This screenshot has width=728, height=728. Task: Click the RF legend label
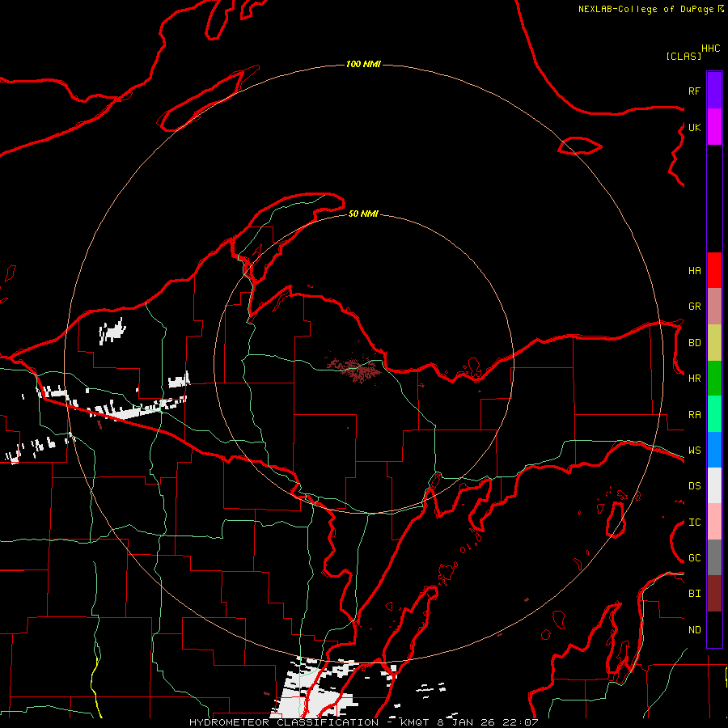(x=694, y=91)
